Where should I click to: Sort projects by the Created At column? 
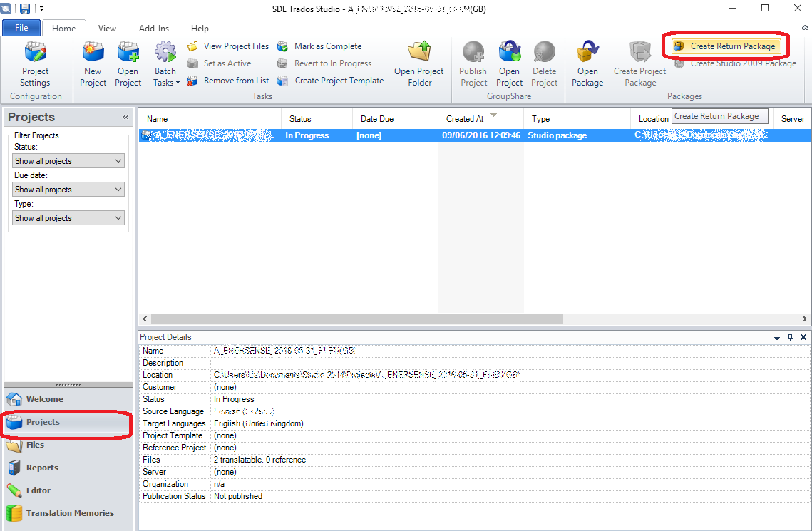pyautogui.click(x=465, y=119)
